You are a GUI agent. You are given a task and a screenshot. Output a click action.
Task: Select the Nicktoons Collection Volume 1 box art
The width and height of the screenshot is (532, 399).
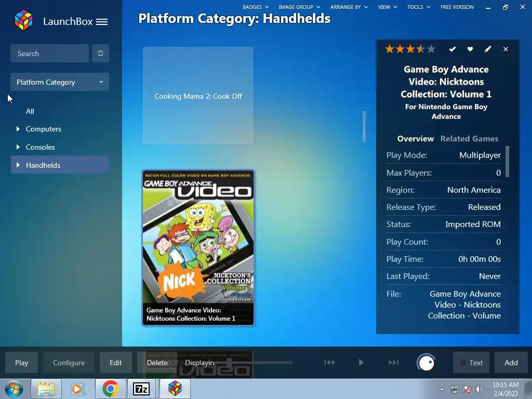click(198, 248)
